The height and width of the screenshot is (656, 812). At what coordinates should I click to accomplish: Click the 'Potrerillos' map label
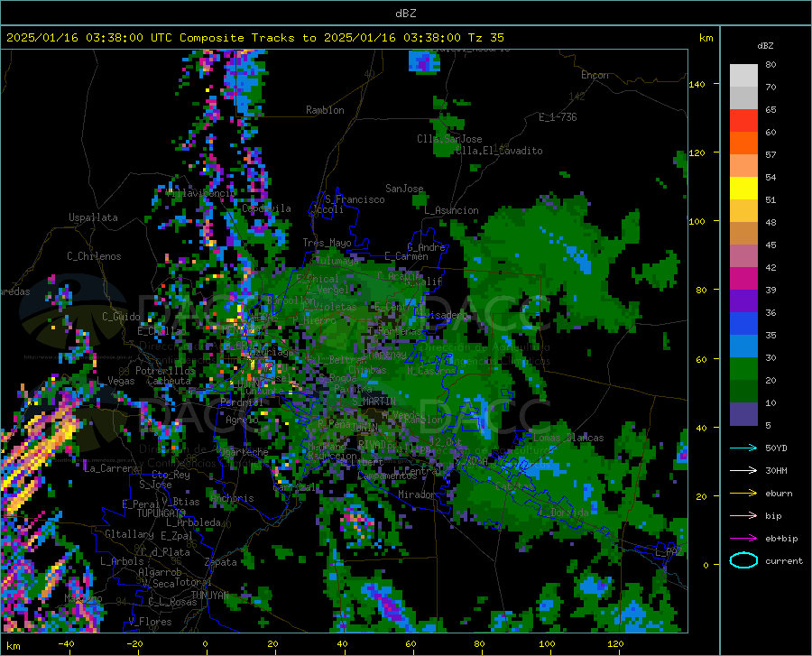pyautogui.click(x=165, y=371)
